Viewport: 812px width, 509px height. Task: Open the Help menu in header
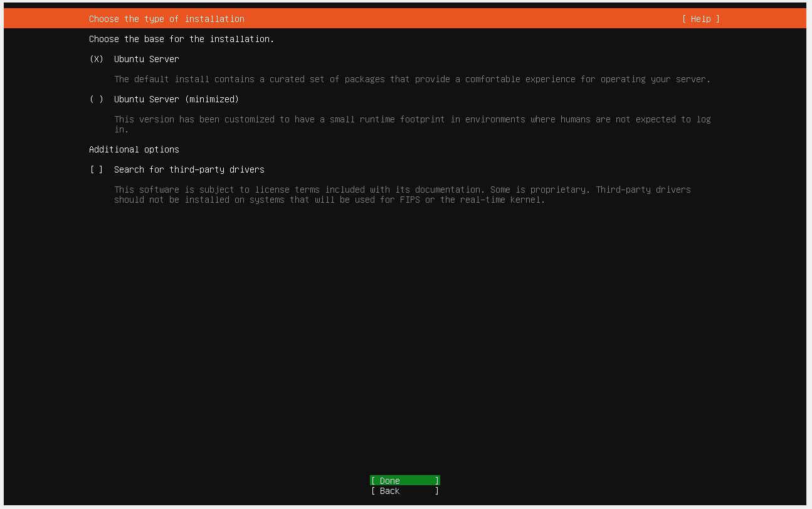click(700, 19)
